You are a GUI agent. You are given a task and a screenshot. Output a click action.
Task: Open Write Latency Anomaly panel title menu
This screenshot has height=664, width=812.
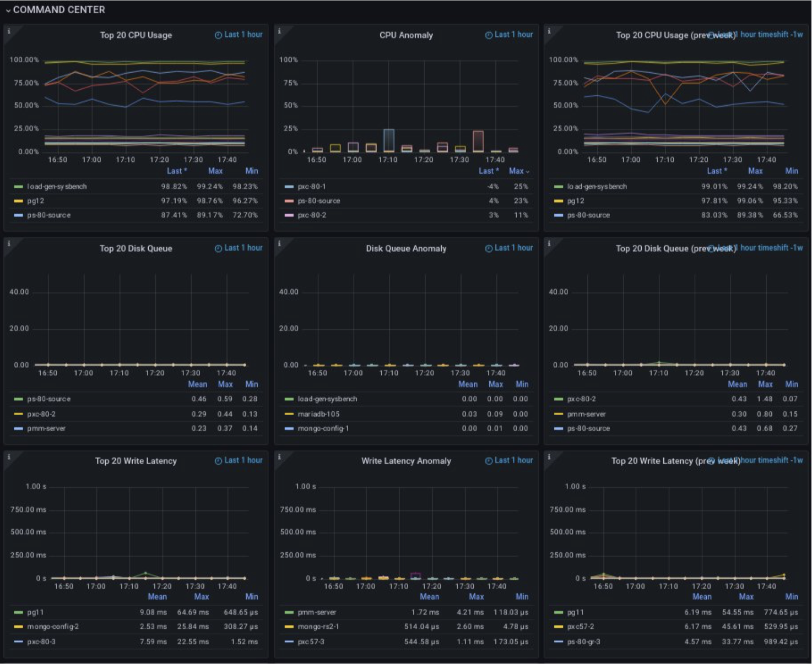point(406,461)
